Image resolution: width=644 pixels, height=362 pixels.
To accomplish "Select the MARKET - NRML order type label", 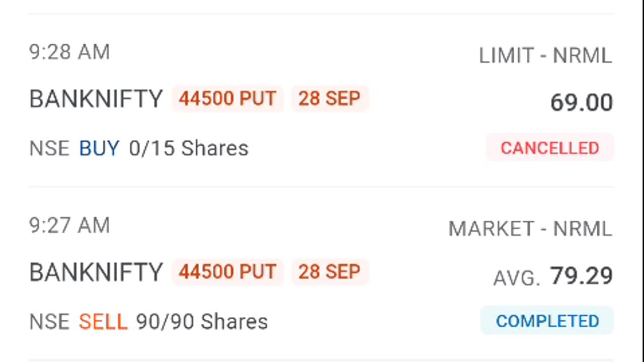I will [x=530, y=229].
